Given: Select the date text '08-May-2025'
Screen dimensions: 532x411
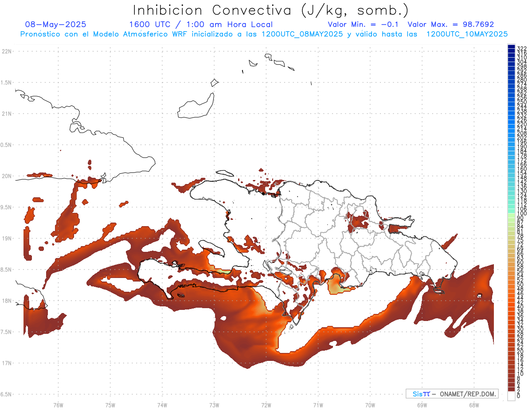Looking at the screenshot, I should tap(56, 24).
